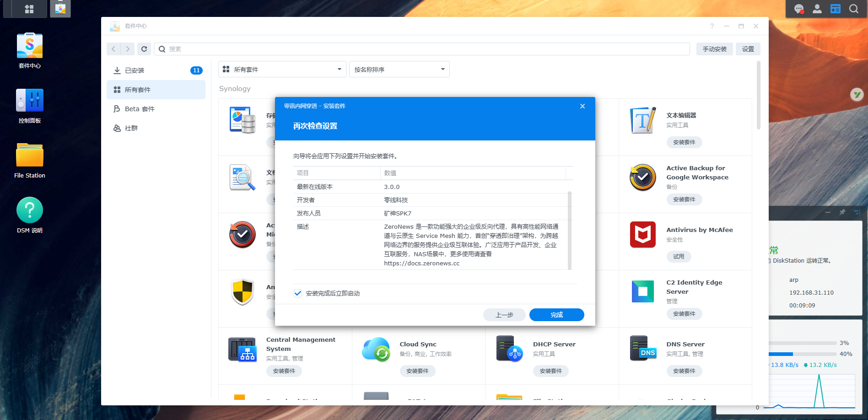
Task: Click the dialog's description scrollbar
Action: tap(570, 231)
